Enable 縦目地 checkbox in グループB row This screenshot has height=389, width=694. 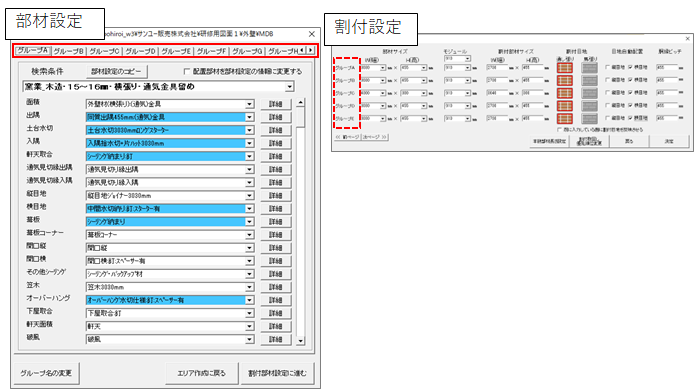pyautogui.click(x=607, y=80)
